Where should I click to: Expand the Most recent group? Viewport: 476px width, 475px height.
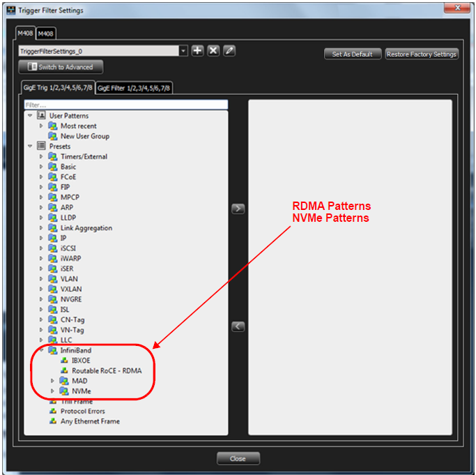point(41,126)
